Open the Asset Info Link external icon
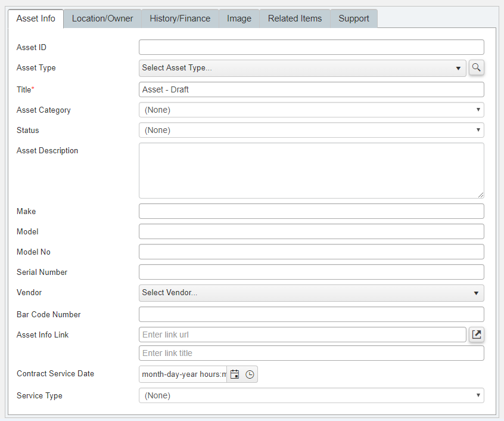Viewport: 504px width, 421px height. pos(477,335)
